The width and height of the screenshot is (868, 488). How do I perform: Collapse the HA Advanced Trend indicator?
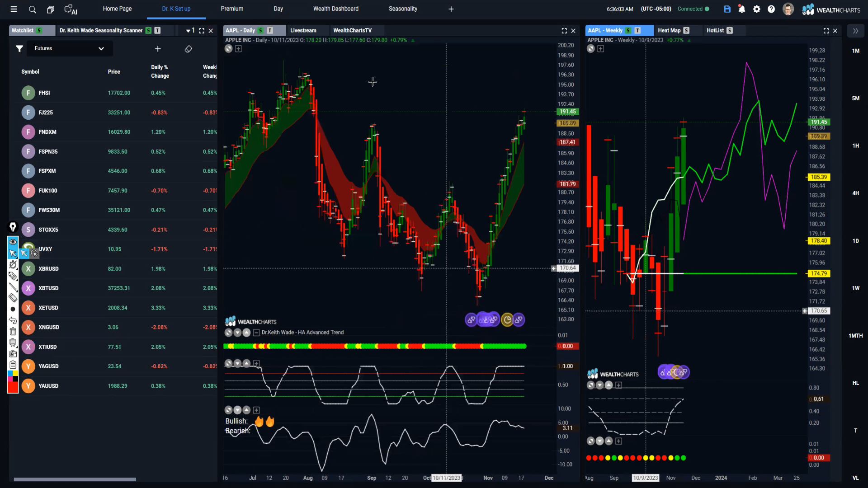tap(256, 333)
